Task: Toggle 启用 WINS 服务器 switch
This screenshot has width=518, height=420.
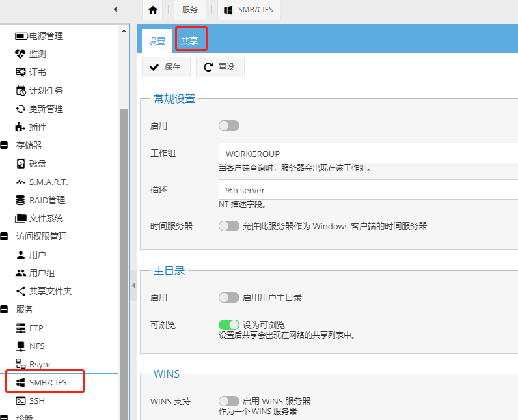Action: [229, 401]
